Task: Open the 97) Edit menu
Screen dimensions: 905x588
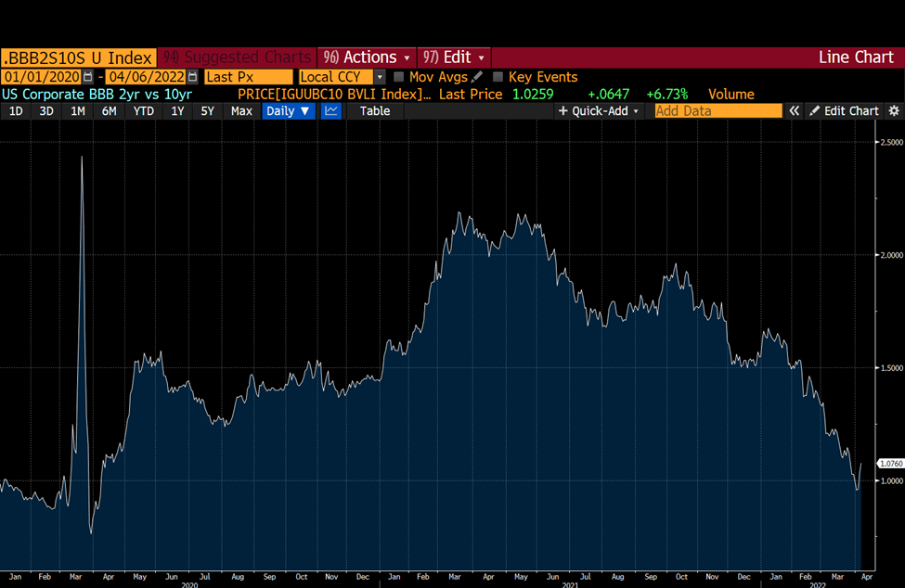Action: point(454,58)
